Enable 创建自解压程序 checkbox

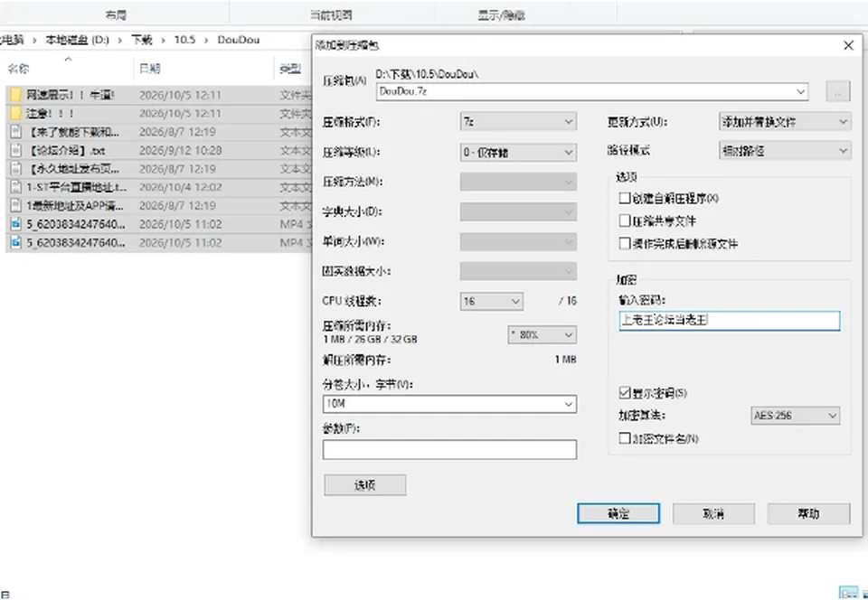(x=625, y=198)
